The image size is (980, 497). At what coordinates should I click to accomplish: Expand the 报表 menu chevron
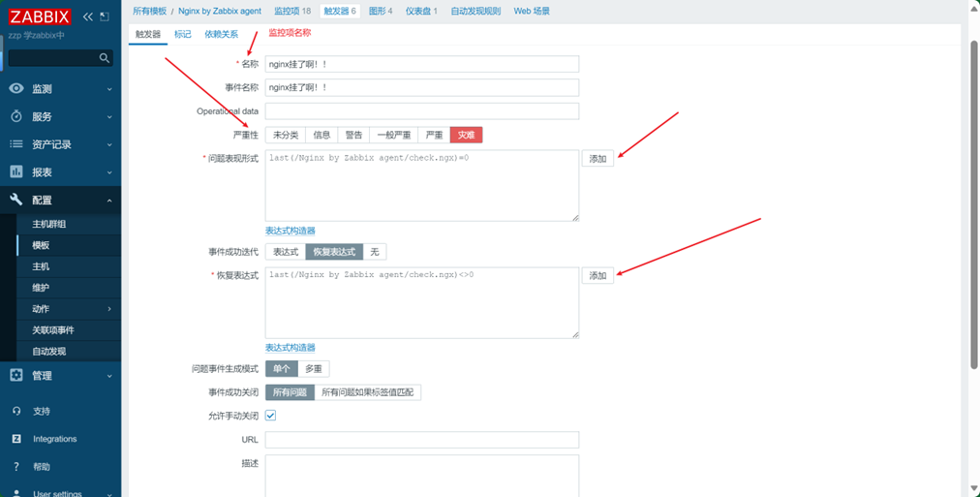point(109,172)
